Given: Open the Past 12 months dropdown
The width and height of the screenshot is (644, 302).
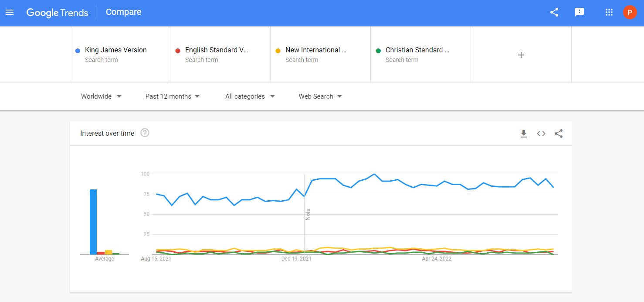Looking at the screenshot, I should point(173,96).
